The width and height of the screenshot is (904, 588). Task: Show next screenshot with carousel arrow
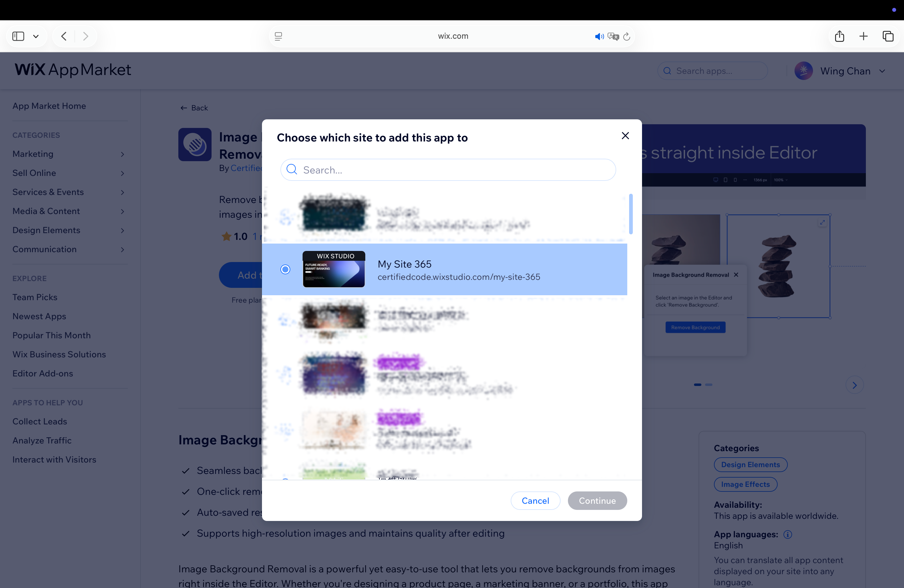pos(854,385)
